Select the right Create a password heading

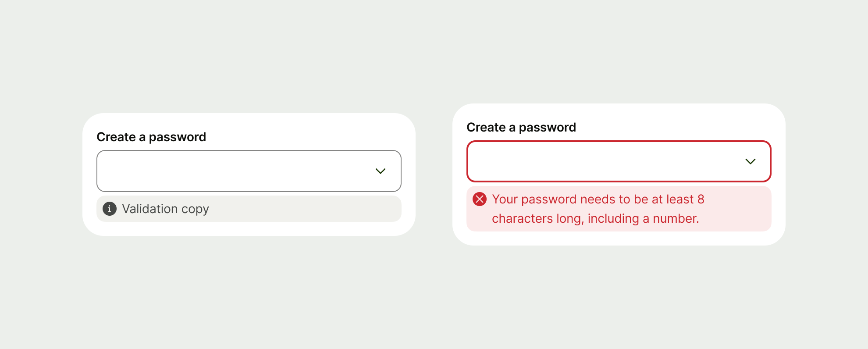tap(521, 127)
